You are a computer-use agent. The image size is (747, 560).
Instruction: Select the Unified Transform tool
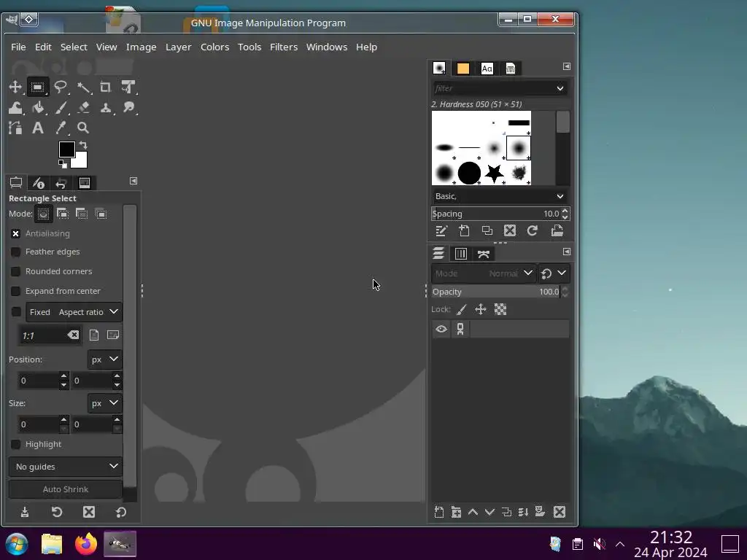[x=128, y=87]
